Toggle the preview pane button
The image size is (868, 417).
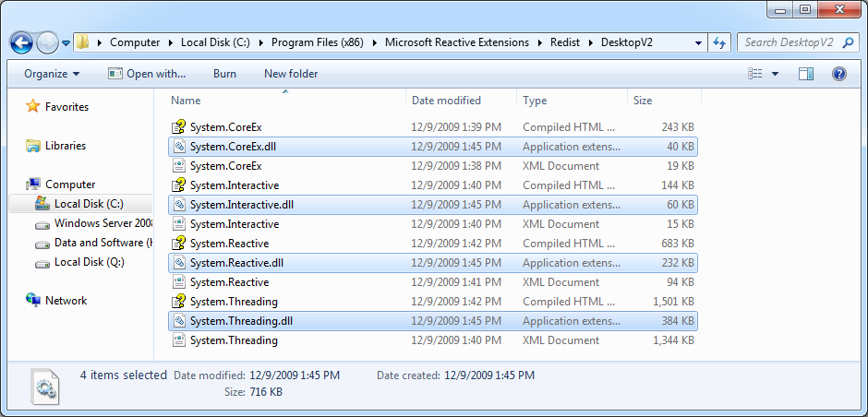pos(806,74)
